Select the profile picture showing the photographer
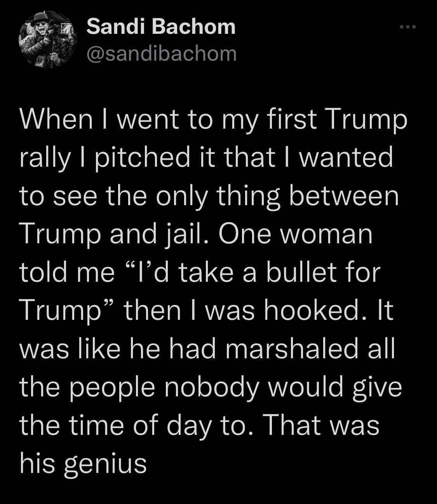 point(47,41)
